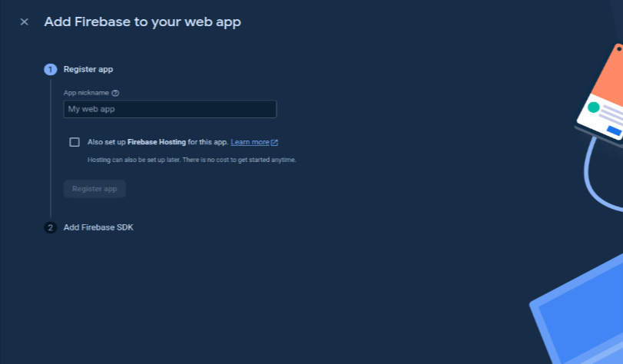Enable the Firebase Hosting checkbox
The height and width of the screenshot is (364, 623).
click(x=75, y=142)
